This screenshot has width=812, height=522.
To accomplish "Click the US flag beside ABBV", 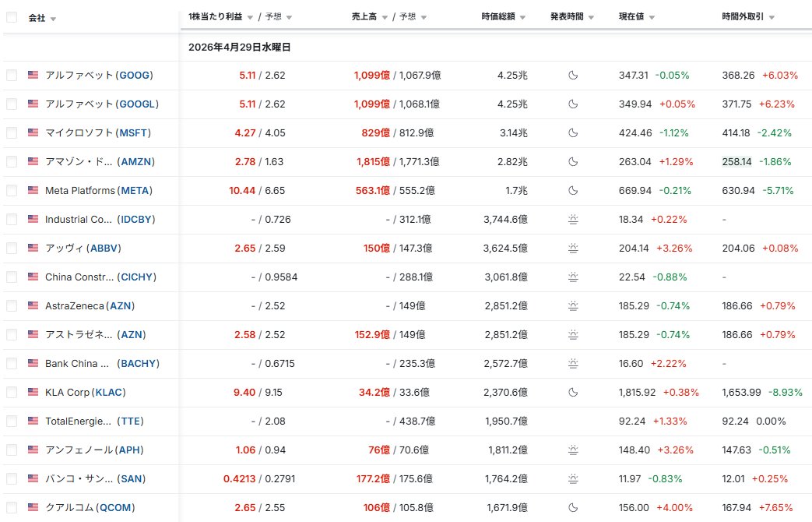I will click(33, 248).
